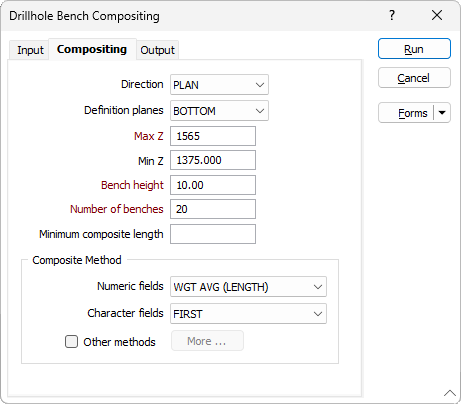Click the Bench height input box

[x=213, y=185]
